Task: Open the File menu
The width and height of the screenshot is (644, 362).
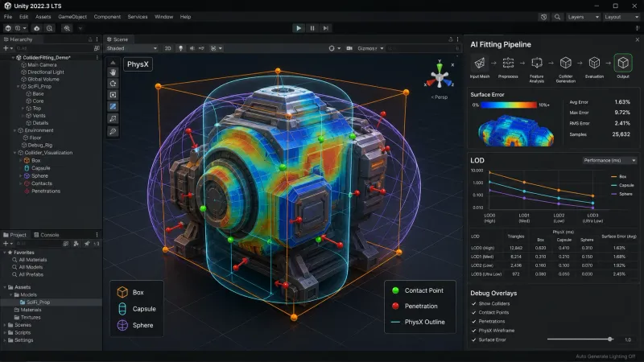Action: 8,17
